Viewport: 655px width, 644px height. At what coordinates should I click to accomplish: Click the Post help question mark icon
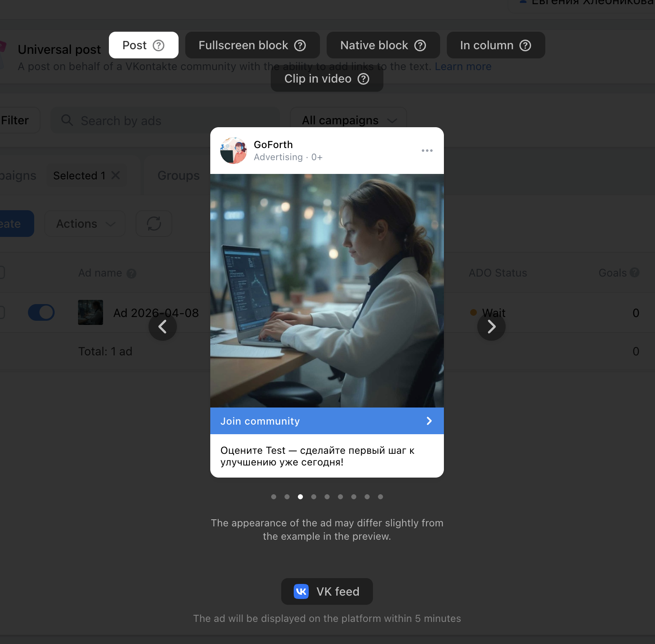coord(159,45)
